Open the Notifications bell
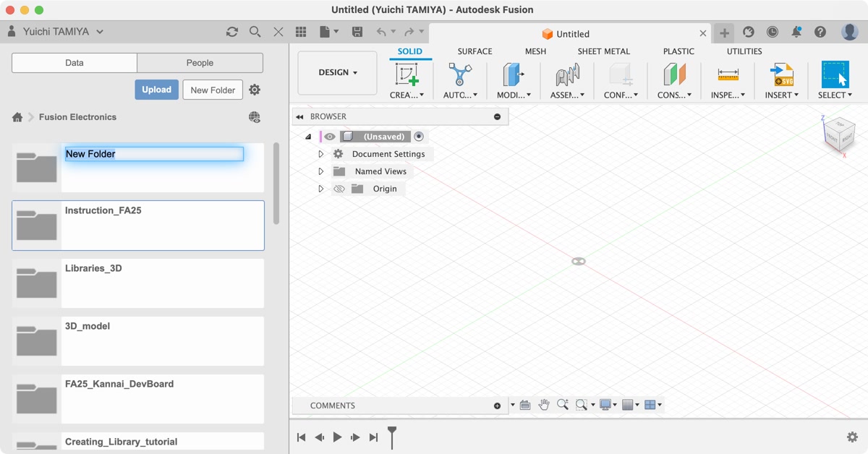The width and height of the screenshot is (868, 454). coord(796,32)
